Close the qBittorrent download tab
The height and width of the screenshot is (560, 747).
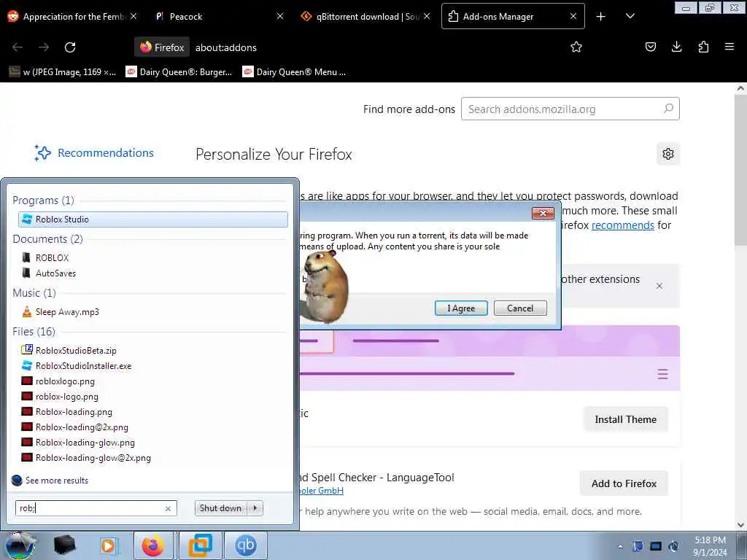point(427,16)
